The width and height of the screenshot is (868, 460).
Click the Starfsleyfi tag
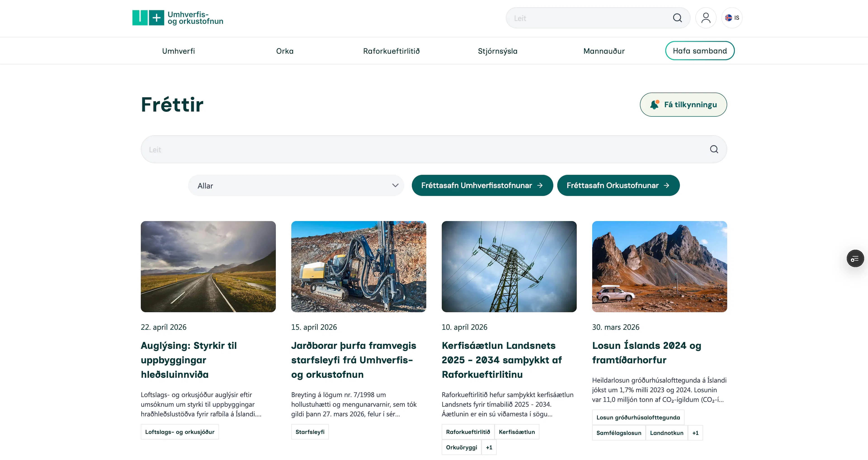pyautogui.click(x=310, y=432)
